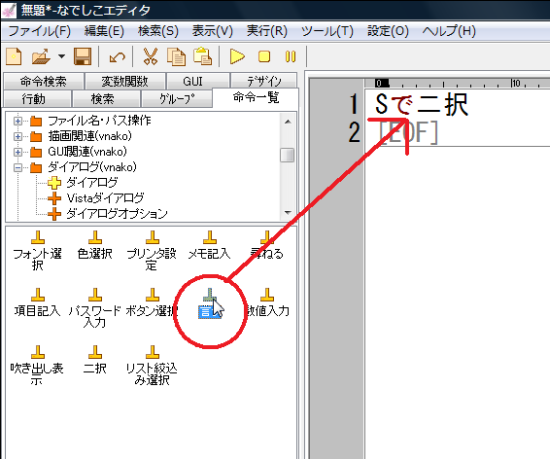Open the 編集(E) menu
Screen dimensions: 550x459
[104, 31]
